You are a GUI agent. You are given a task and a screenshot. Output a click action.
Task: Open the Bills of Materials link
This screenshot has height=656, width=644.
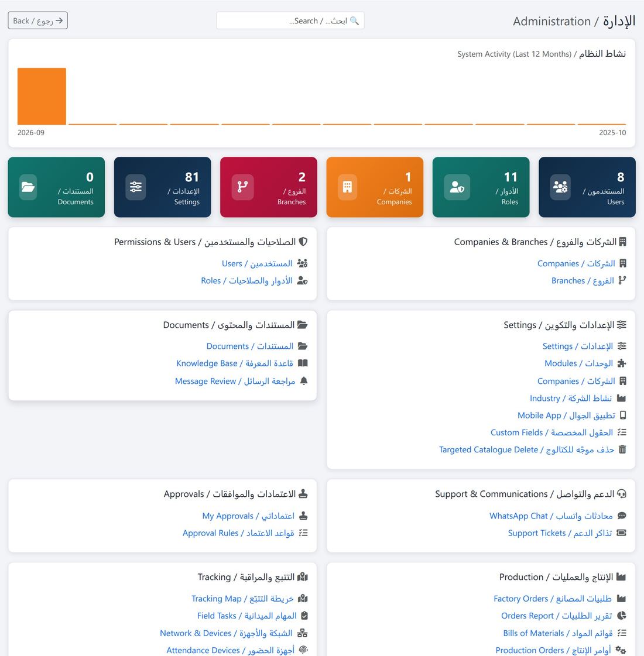(558, 633)
